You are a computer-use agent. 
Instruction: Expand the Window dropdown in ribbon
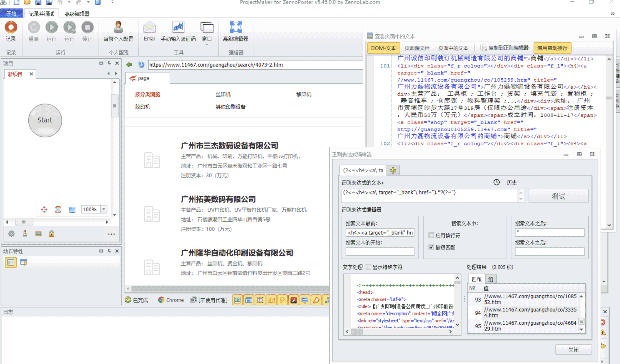[207, 44]
